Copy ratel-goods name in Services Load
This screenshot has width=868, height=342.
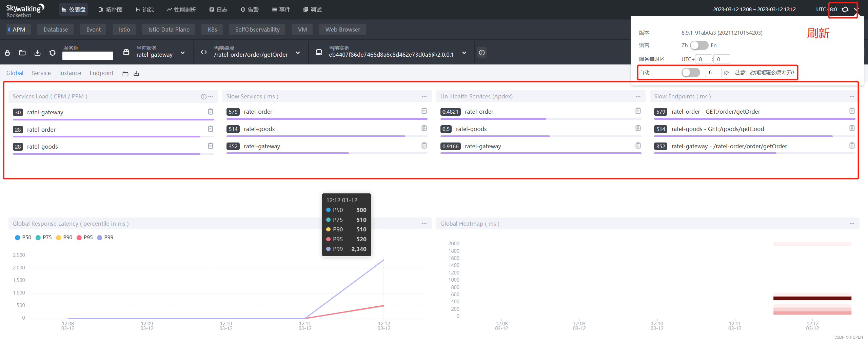pos(211,146)
